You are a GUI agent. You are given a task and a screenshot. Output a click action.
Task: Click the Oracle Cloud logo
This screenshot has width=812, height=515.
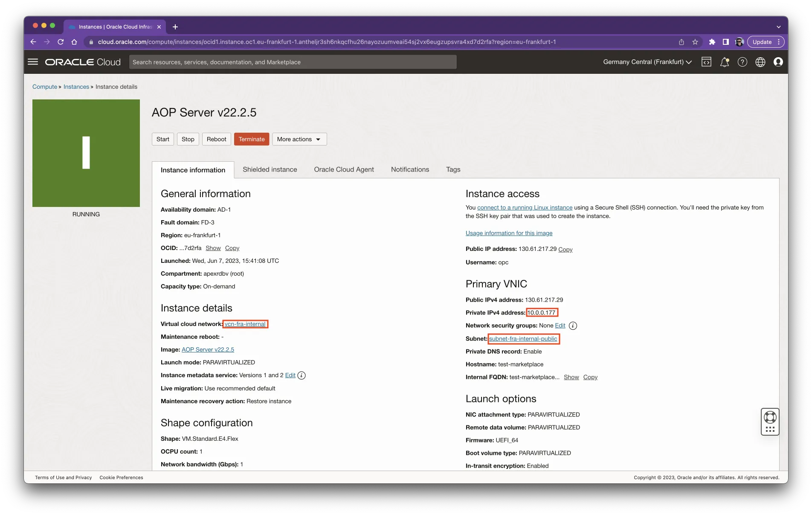83,62
